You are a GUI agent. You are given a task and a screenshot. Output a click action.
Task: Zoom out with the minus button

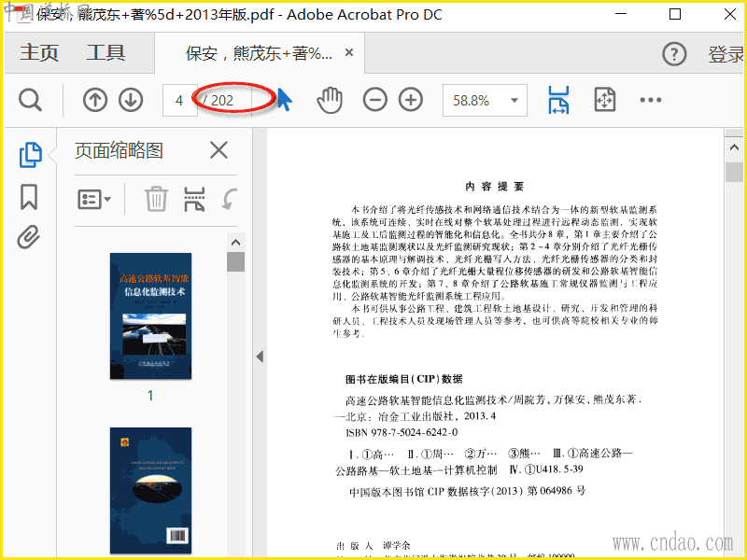click(x=375, y=100)
